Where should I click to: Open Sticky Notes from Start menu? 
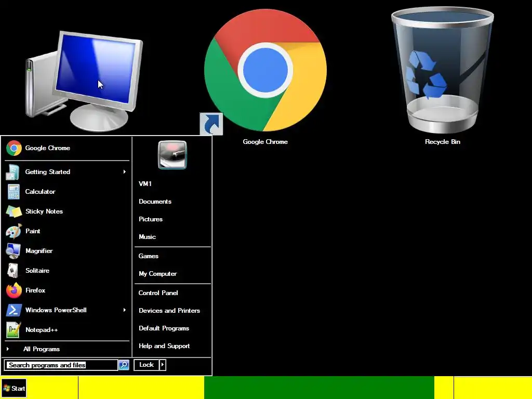click(67, 211)
